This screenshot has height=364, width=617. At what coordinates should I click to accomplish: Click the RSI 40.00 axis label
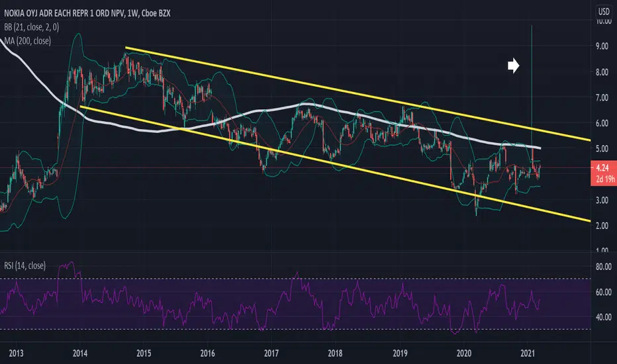coord(603,317)
